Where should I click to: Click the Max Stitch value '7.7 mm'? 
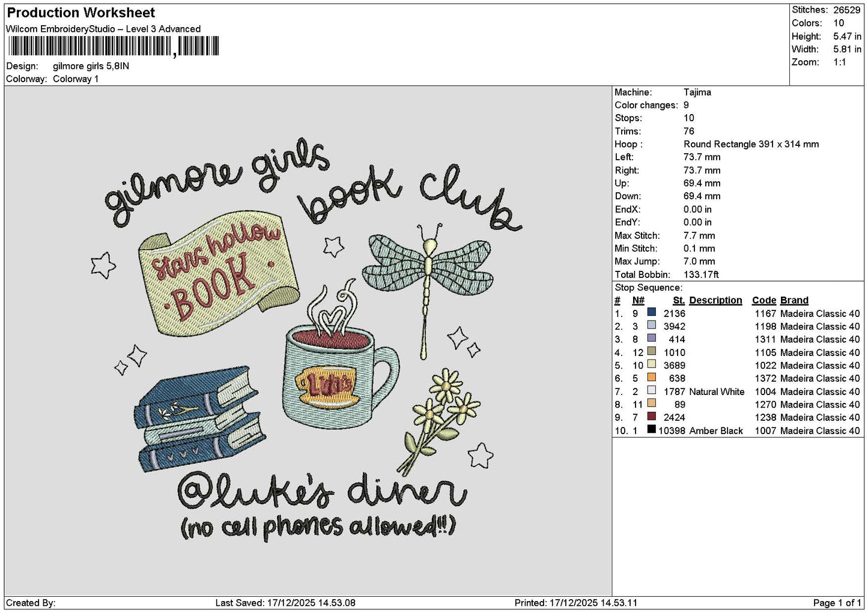pyautogui.click(x=699, y=235)
